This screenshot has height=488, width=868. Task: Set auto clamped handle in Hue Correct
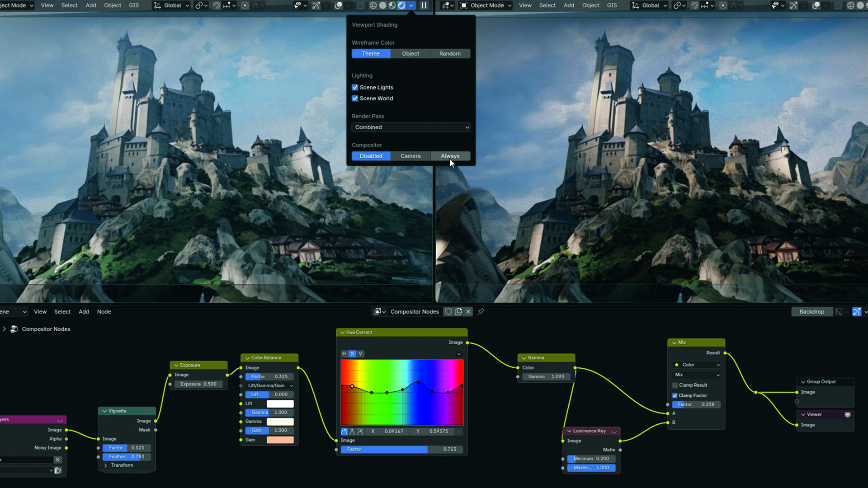click(x=360, y=432)
